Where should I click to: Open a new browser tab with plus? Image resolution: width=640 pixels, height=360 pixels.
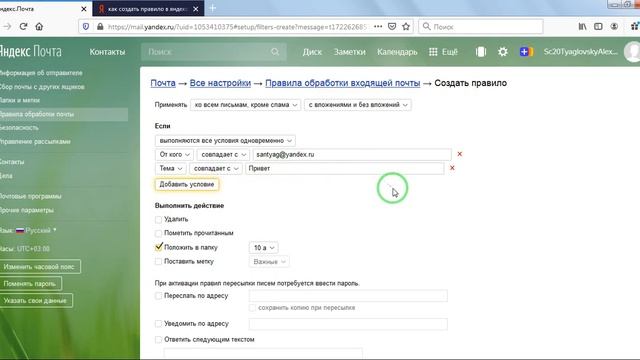coord(212,8)
